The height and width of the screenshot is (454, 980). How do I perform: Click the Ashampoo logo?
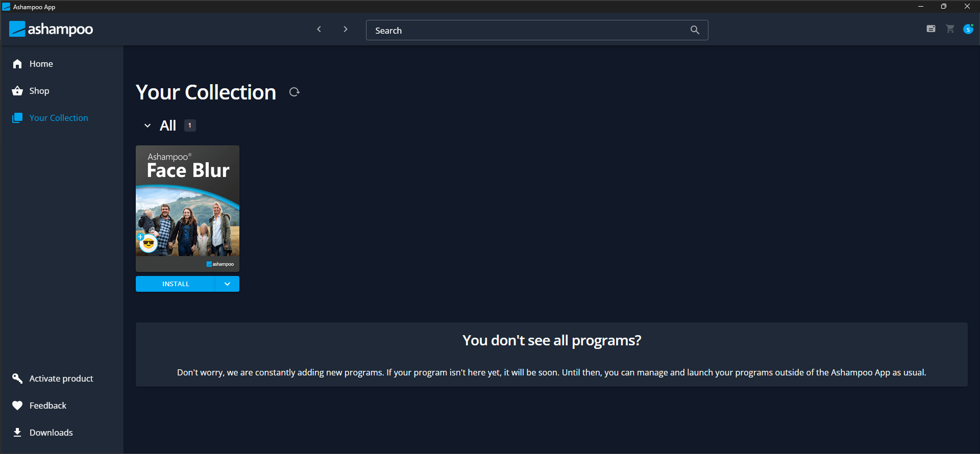point(51,29)
